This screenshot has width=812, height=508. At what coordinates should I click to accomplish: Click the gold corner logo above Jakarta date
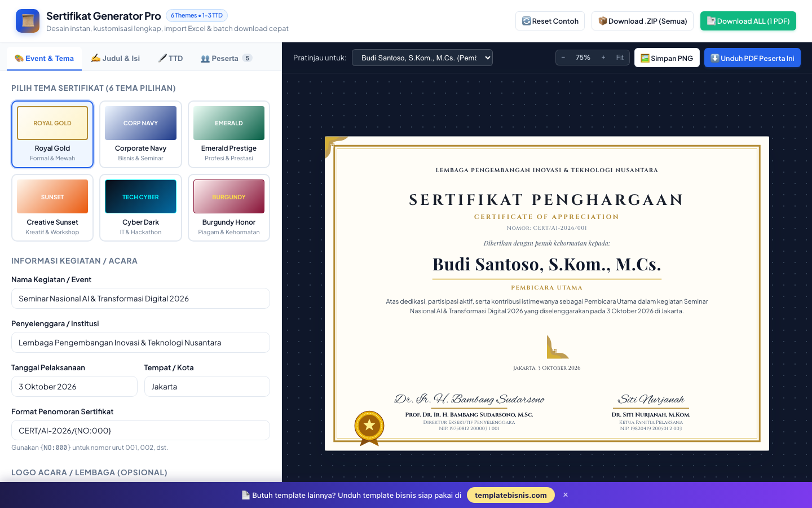[557, 347]
